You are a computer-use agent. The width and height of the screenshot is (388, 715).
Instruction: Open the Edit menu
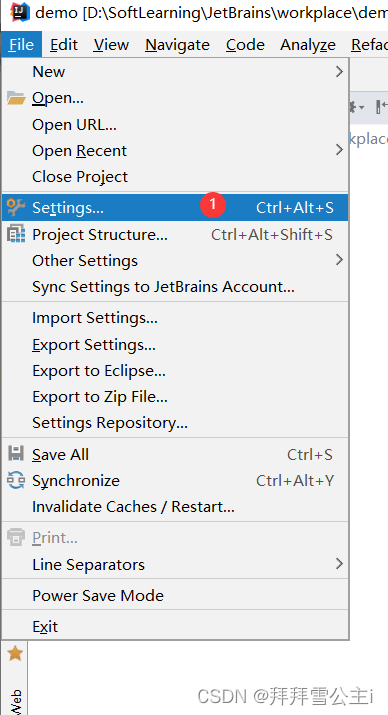pos(63,45)
